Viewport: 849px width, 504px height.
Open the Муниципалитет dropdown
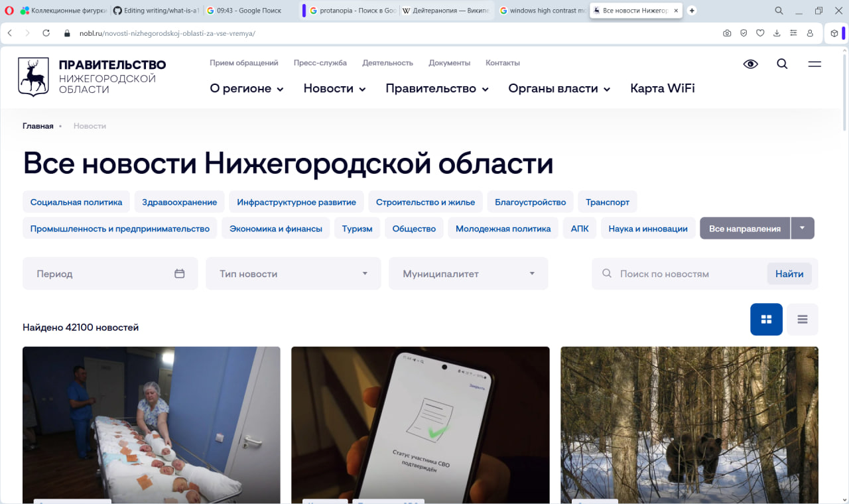pyautogui.click(x=468, y=273)
